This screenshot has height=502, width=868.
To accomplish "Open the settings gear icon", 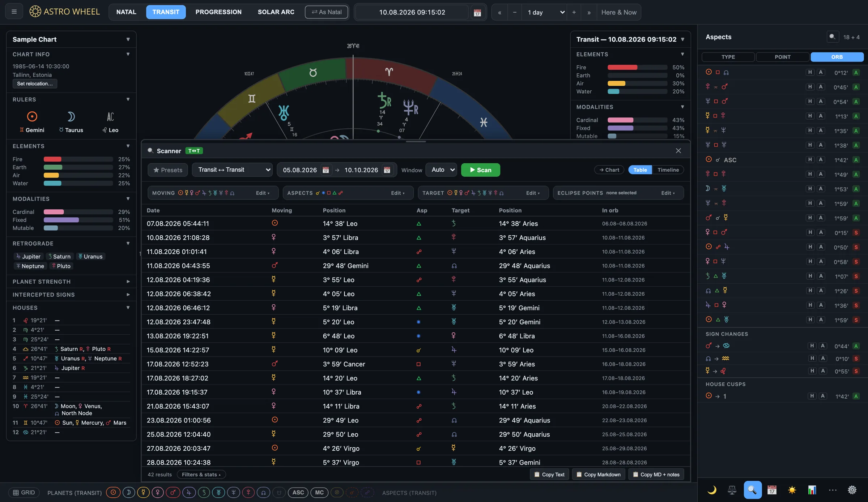I will 852,490.
